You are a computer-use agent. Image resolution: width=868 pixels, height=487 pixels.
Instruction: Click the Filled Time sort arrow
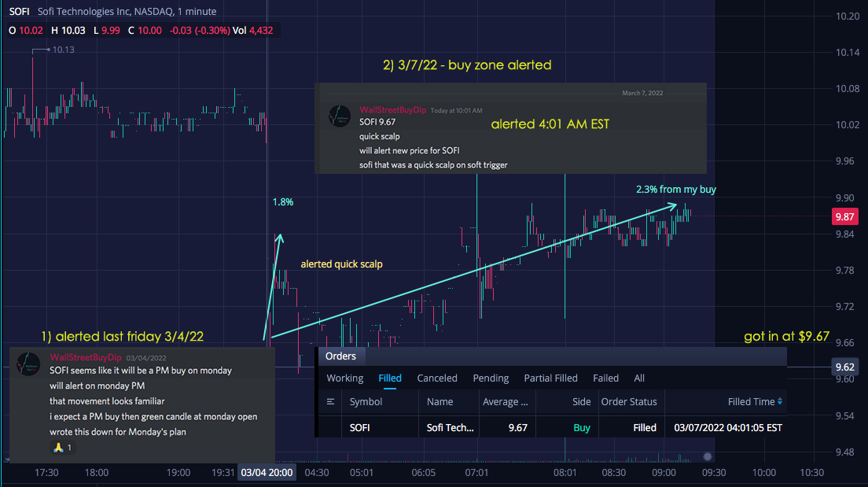(780, 402)
